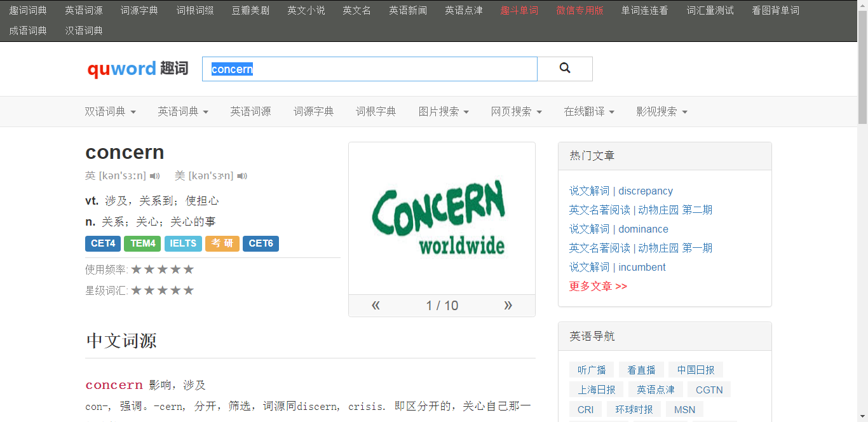868x422 pixels.
Task: Click the 1 / 10 image counter
Action: (x=442, y=306)
